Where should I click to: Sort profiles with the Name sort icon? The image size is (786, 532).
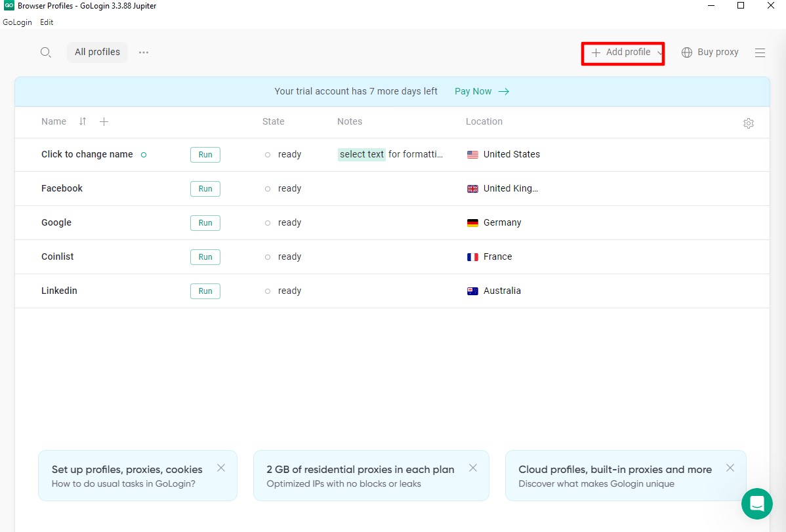[83, 121]
